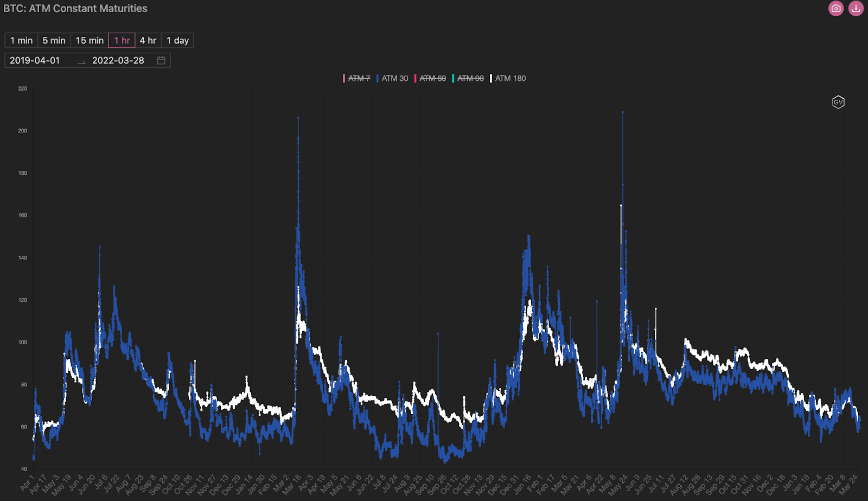Click the teal ATM 90 legend marker
The image size is (868, 501).
point(453,78)
